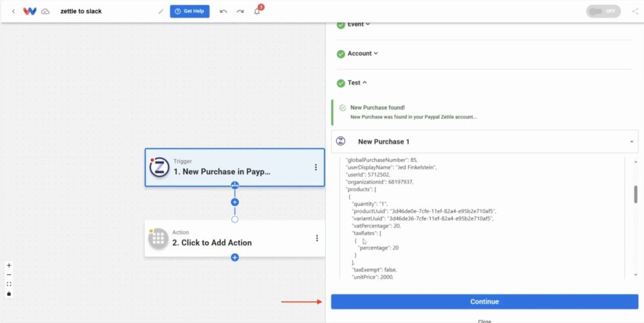Expand the Account section
This screenshot has width=644, height=323.
coord(363,53)
